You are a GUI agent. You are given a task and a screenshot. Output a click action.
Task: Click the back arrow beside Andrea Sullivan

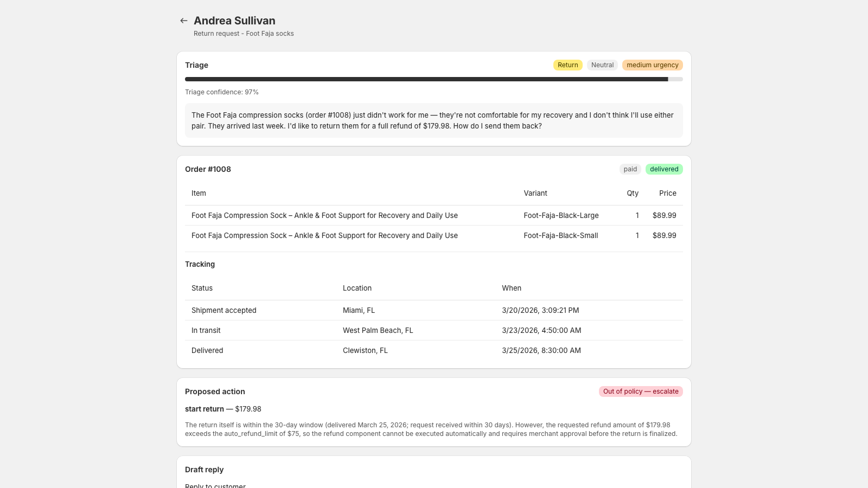pos(184,21)
